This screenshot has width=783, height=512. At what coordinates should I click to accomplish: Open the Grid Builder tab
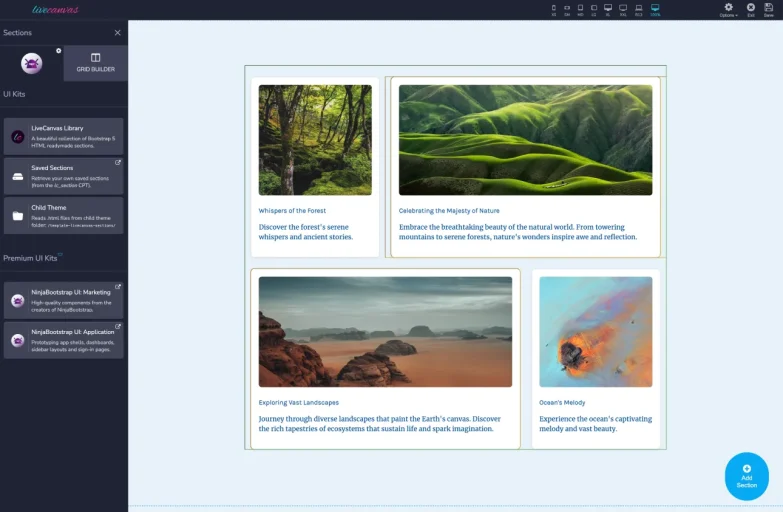point(96,62)
